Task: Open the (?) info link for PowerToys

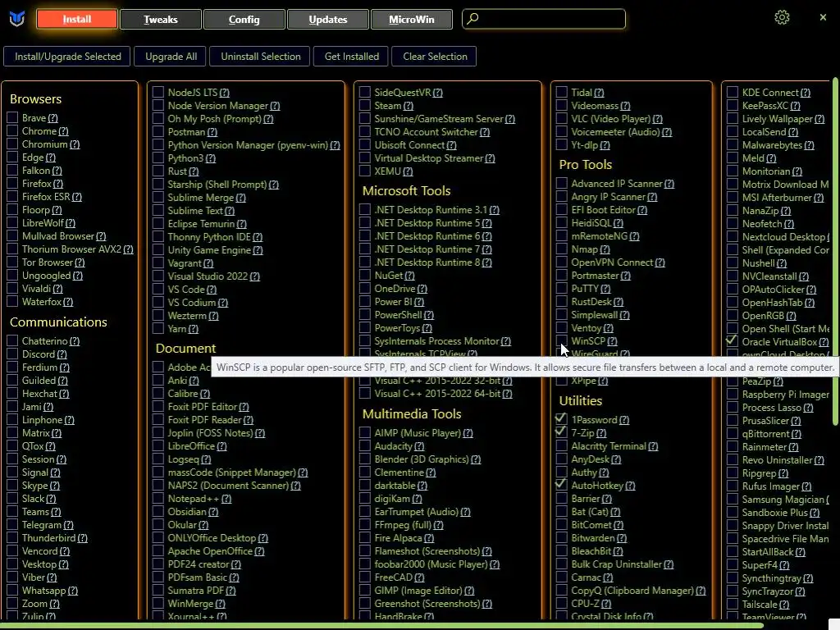Action: coord(427,328)
